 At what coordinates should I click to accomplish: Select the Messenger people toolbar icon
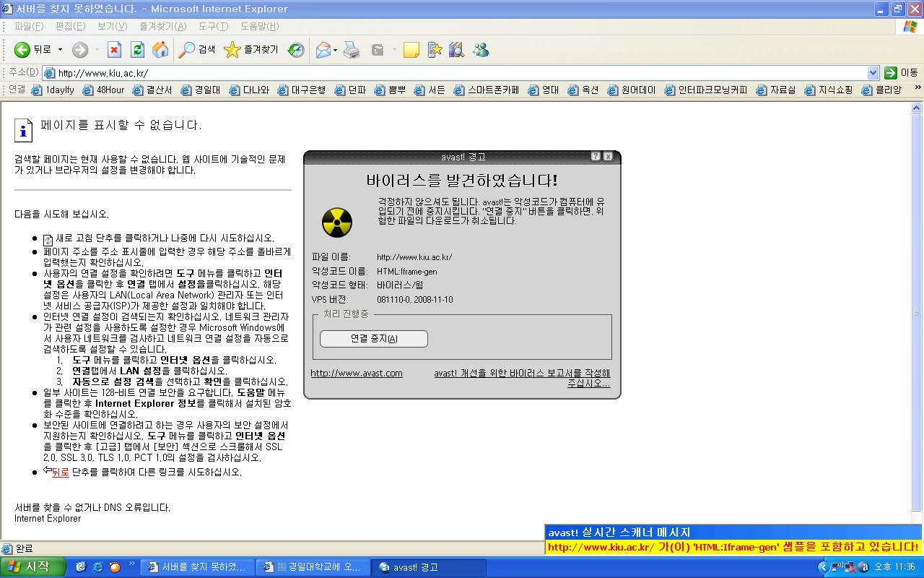tap(481, 50)
